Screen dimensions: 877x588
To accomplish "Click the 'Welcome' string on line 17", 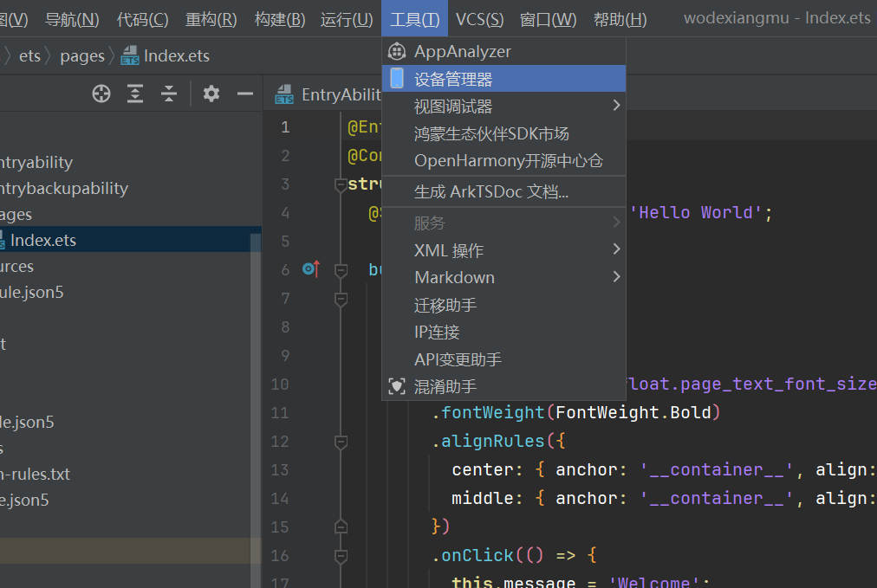I will [x=653, y=582].
